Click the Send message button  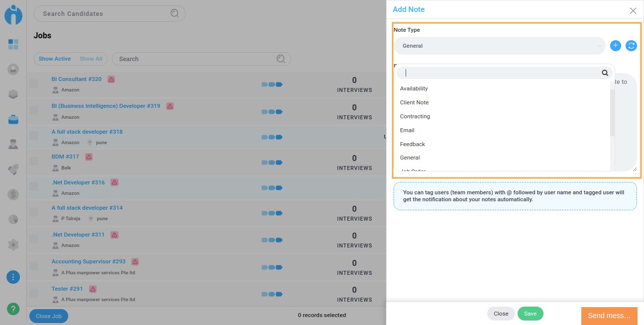[609, 316]
